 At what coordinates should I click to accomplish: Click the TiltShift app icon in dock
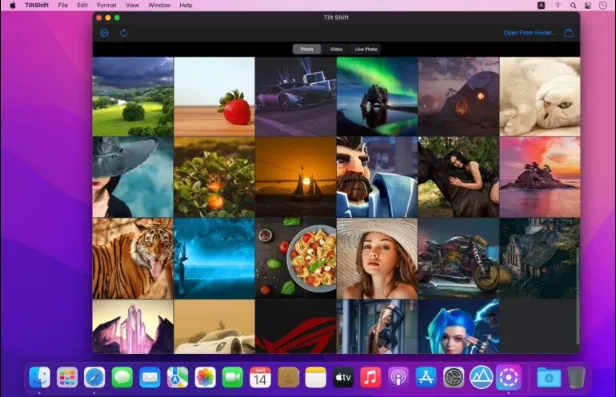click(x=509, y=377)
